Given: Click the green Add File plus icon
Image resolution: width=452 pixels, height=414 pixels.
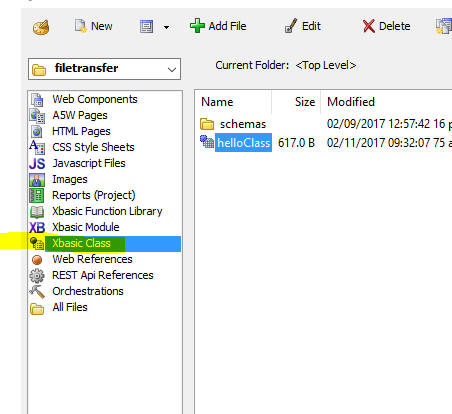Looking at the screenshot, I should tap(197, 26).
